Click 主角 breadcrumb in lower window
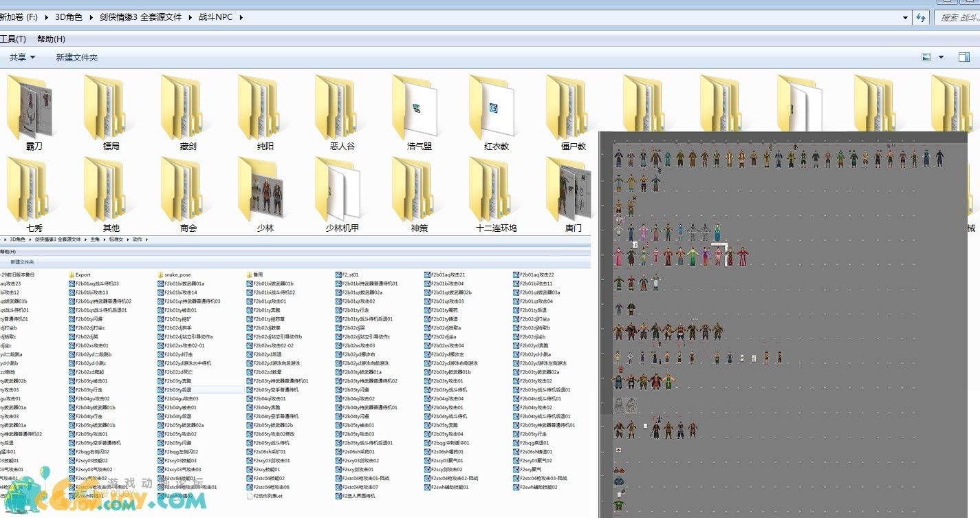The height and width of the screenshot is (518, 980). click(95, 239)
